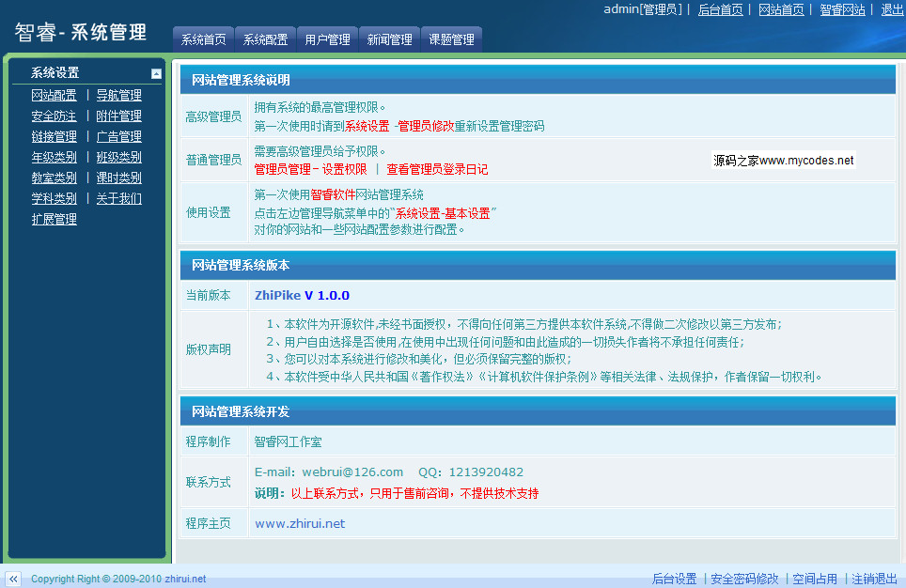The height and width of the screenshot is (588, 906).
Task: Click the 版权声明 row label
Action: coord(208,349)
